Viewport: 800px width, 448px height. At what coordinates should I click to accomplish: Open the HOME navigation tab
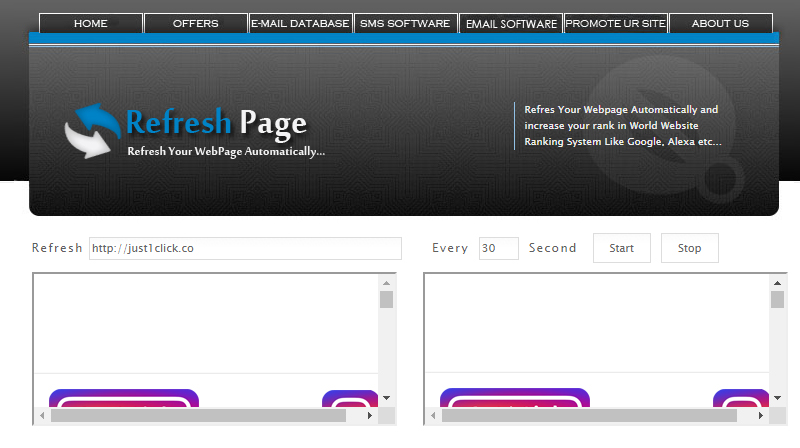(91, 23)
